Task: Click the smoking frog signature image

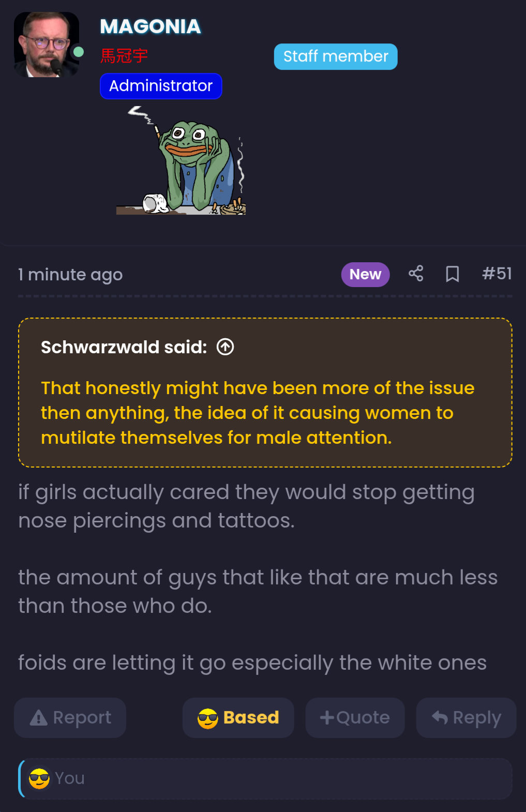Action: point(181,160)
